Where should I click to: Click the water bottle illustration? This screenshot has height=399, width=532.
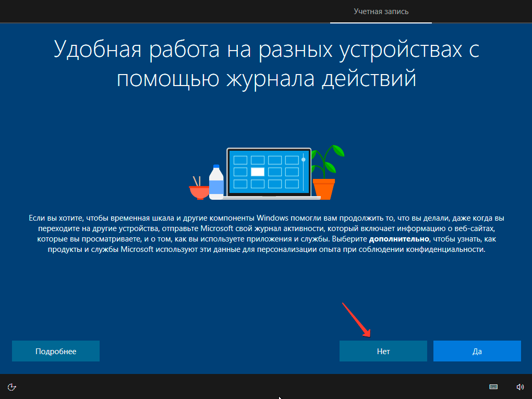(216, 182)
